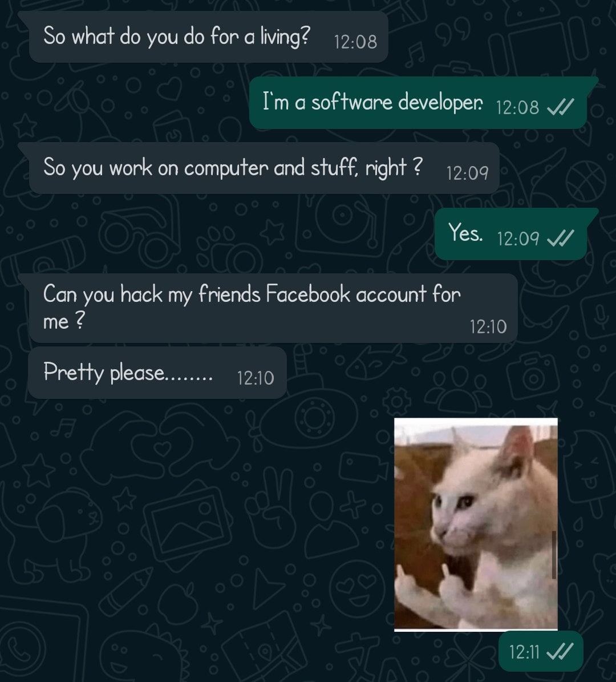Image resolution: width=616 pixels, height=682 pixels.
Task: Click the 12:10 timestamp on the Facebook hack message
Action: click(x=488, y=327)
